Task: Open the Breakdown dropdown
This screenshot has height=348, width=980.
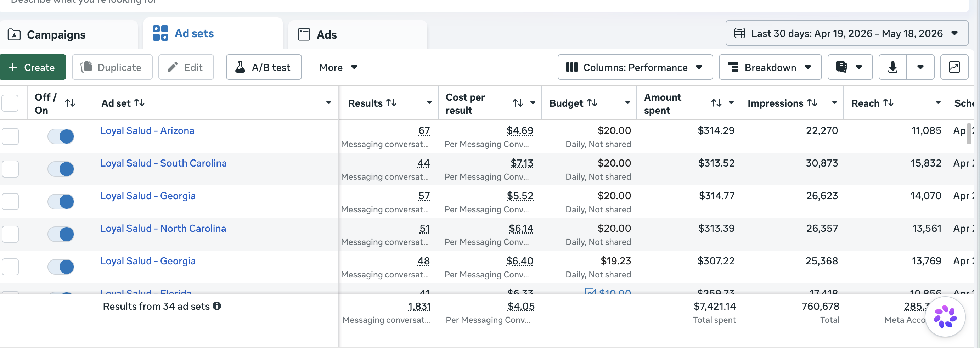Action: pos(770,67)
